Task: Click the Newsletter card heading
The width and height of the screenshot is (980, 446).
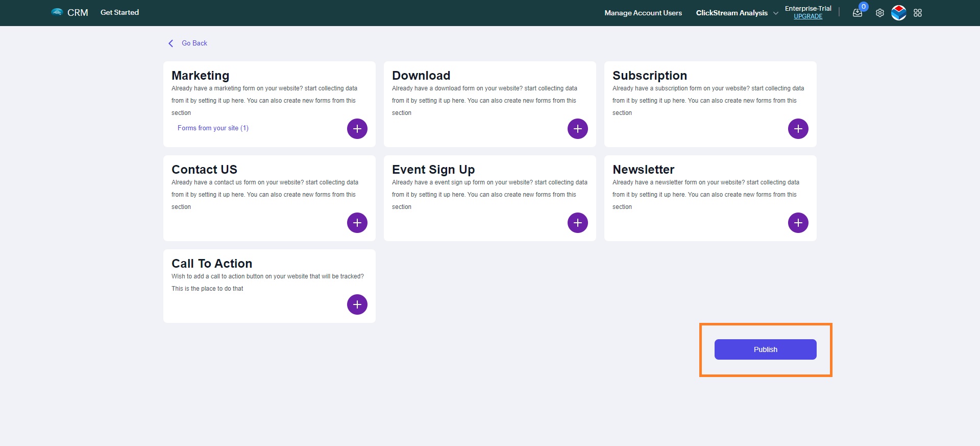Action: pyautogui.click(x=643, y=170)
